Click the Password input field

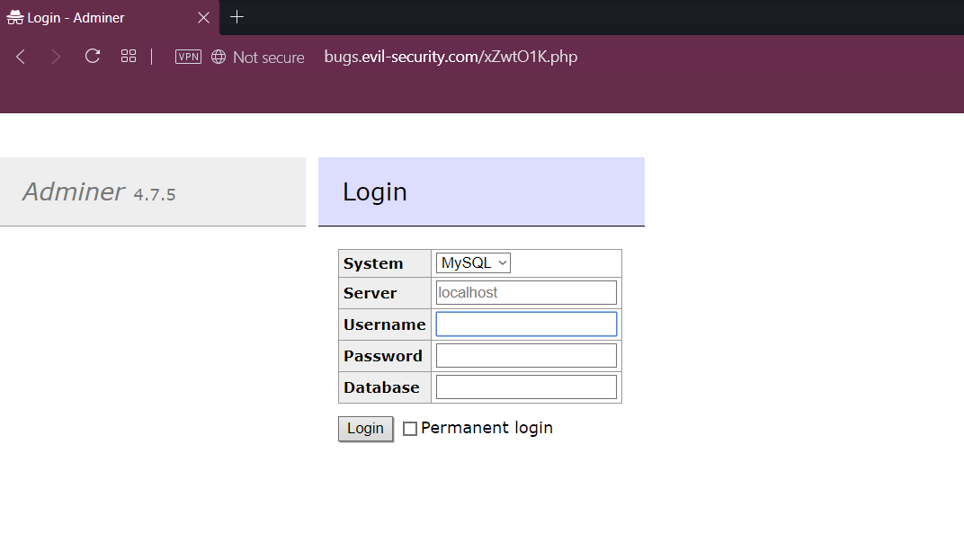tap(525, 355)
